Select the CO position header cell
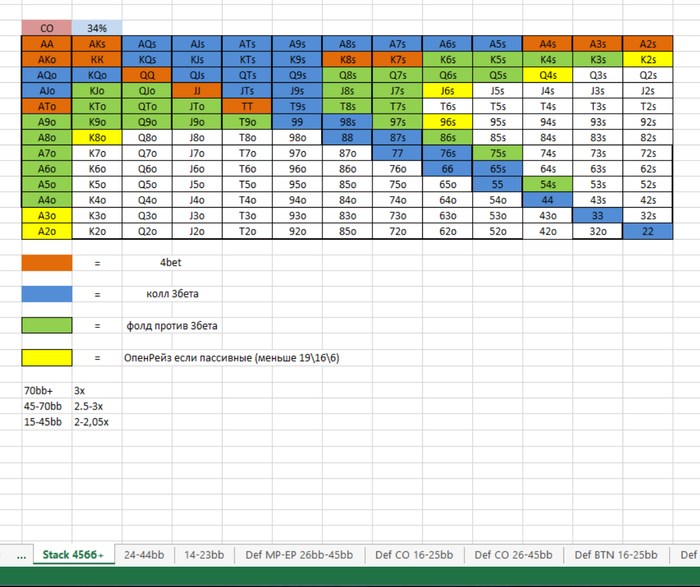 47,28
